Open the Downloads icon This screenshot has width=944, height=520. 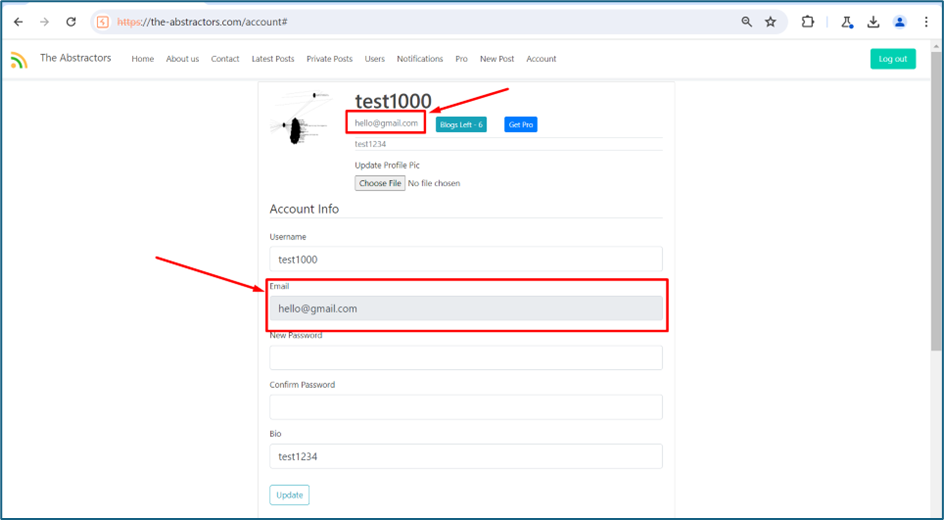873,22
